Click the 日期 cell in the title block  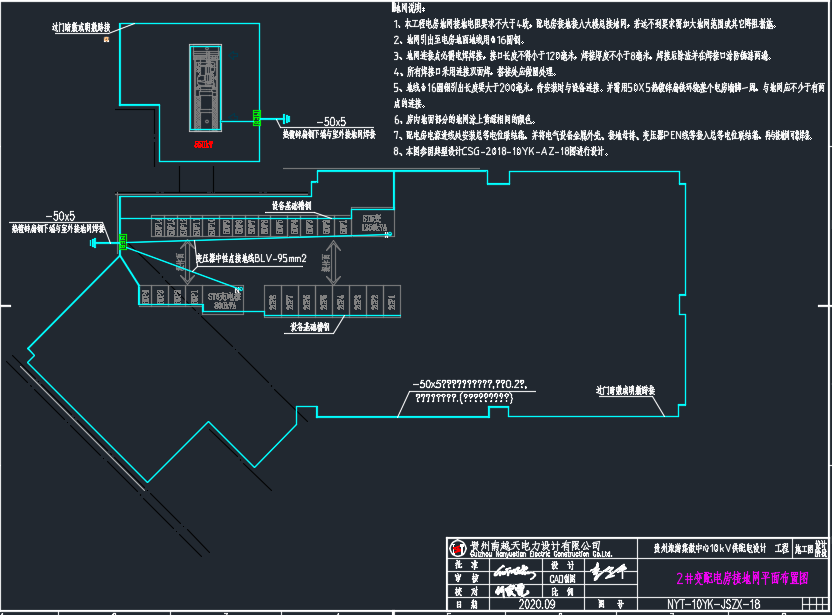coord(466,604)
